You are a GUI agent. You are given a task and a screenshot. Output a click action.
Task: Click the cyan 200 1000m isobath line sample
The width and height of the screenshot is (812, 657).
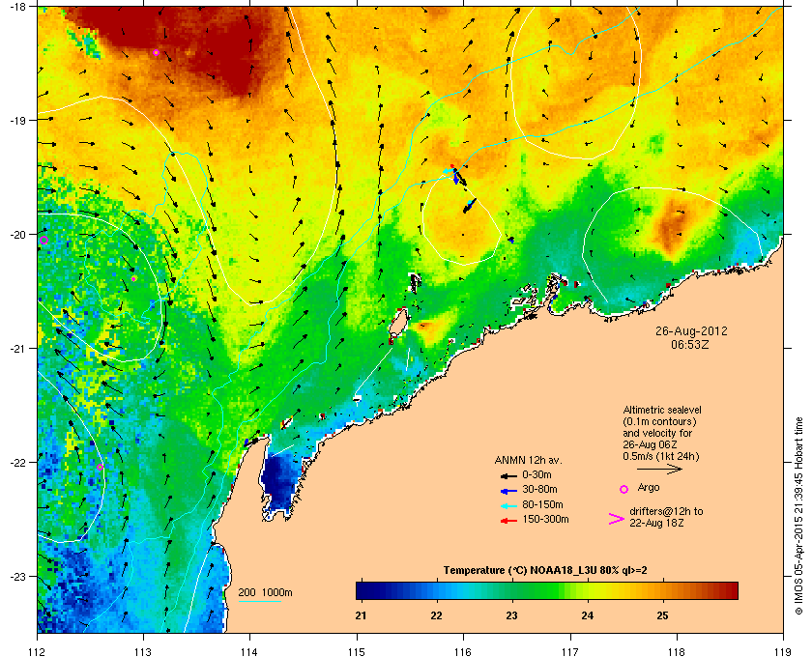(x=259, y=601)
